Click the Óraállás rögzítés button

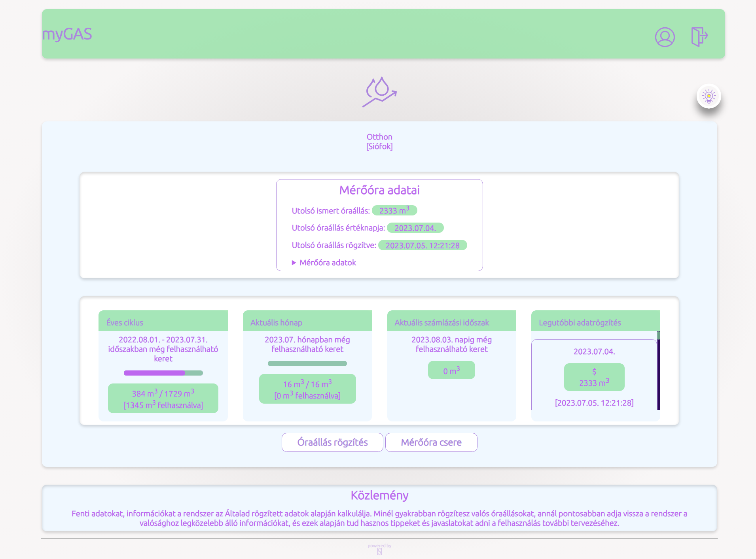(332, 442)
